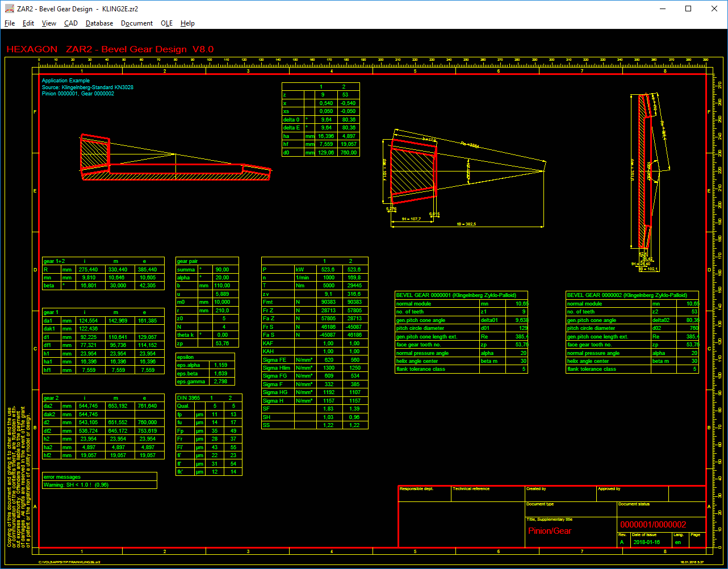The image size is (728, 569).
Task: Open the CAD menu
Action: tap(71, 23)
